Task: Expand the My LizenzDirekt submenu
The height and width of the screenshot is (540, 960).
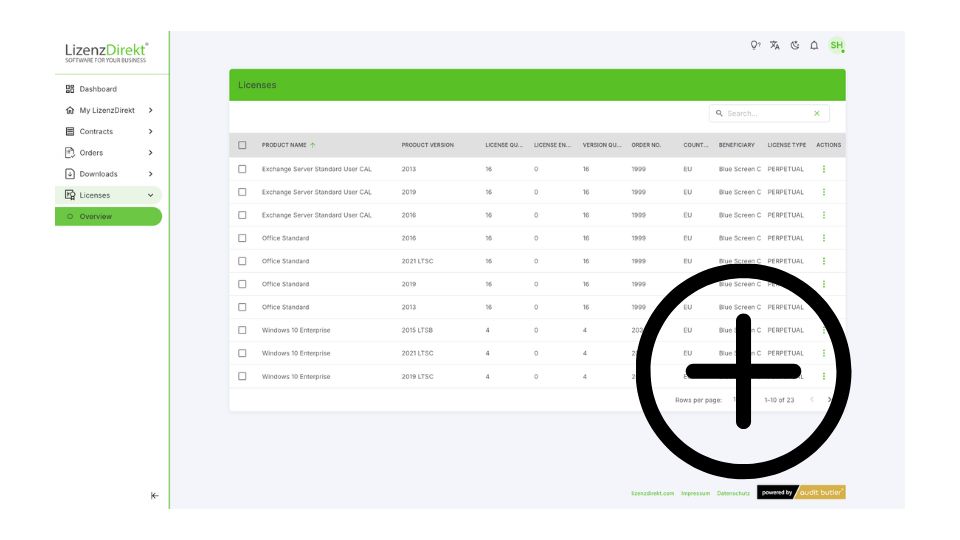Action: (150, 110)
